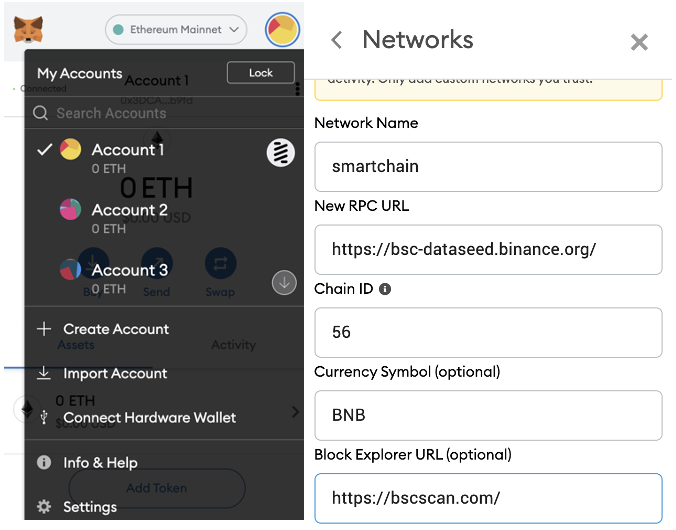The height and width of the screenshot is (530, 676).
Task: Click the Chain ID info icon
Action: tap(385, 289)
